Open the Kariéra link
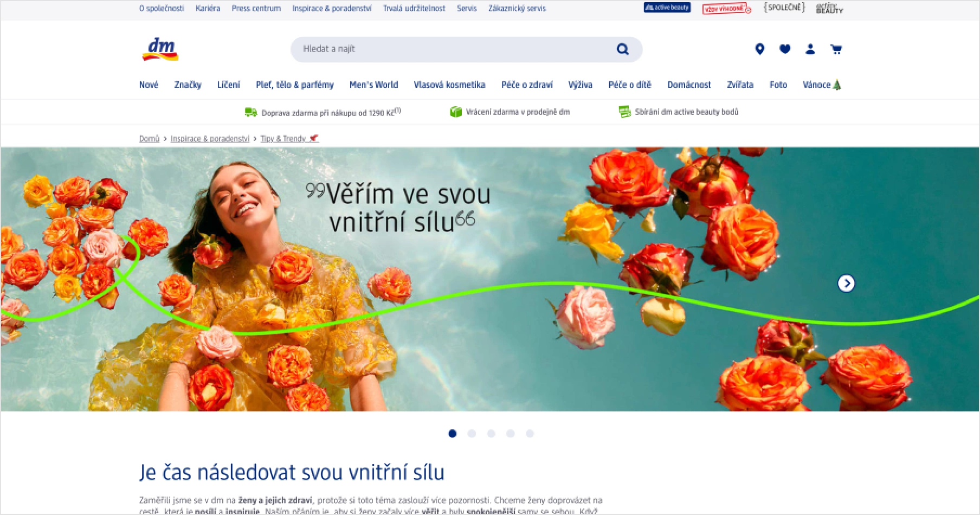 coord(208,8)
